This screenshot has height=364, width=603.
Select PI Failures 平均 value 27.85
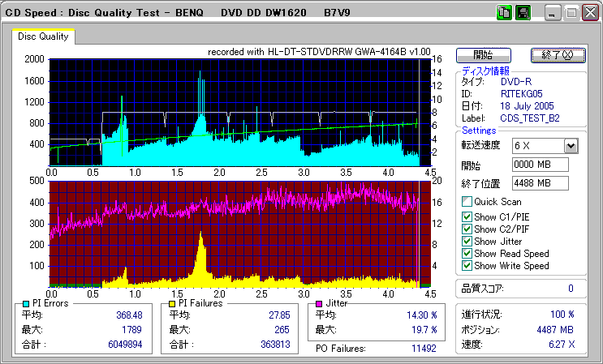point(279,315)
